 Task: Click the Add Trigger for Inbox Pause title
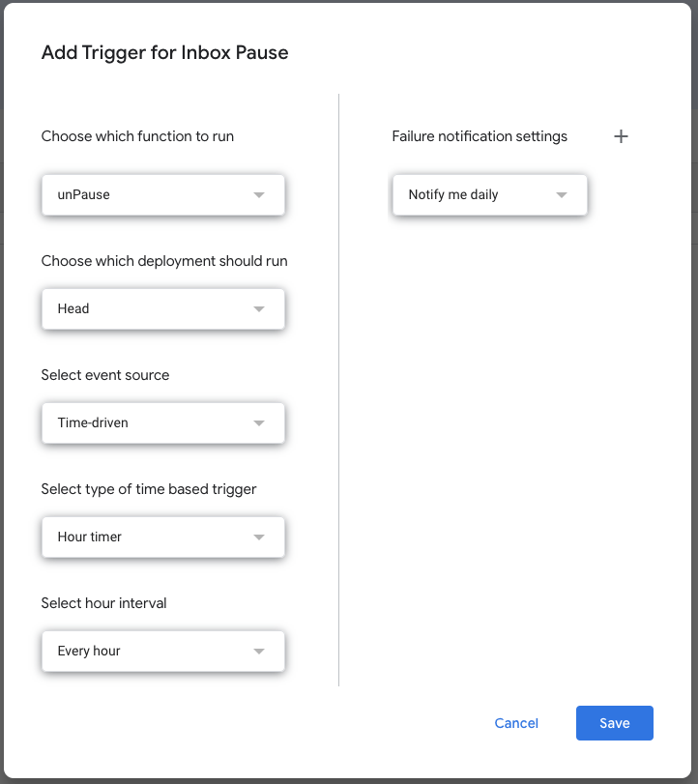tap(164, 52)
